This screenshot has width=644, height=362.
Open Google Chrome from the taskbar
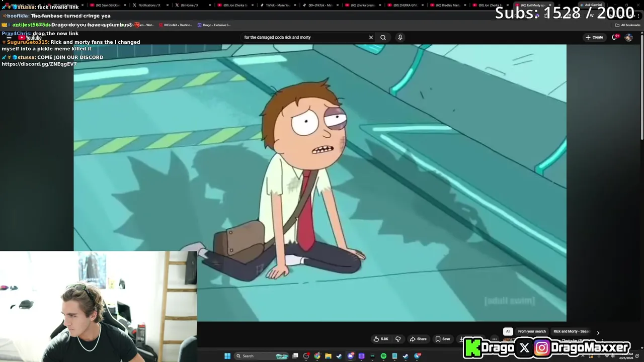pos(317,356)
